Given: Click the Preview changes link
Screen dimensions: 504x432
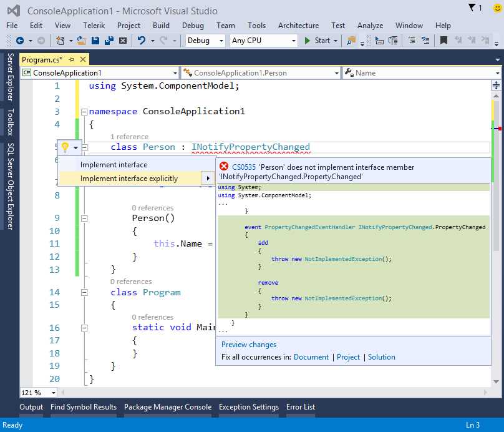Looking at the screenshot, I should click(x=249, y=345).
